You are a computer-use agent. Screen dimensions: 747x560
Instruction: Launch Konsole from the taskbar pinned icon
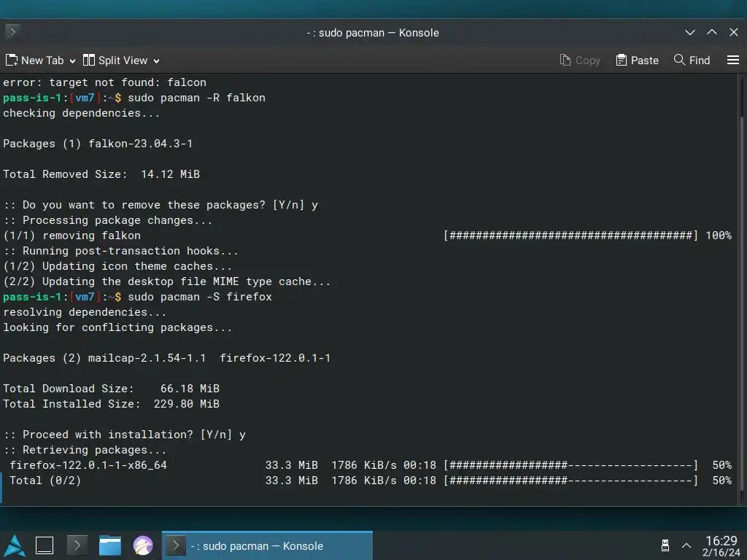tap(77, 545)
